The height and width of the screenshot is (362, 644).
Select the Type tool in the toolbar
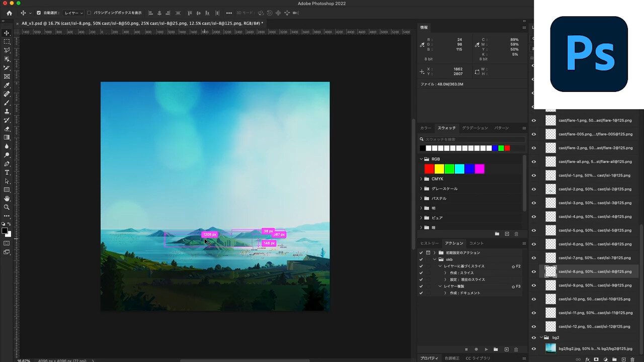[7, 172]
